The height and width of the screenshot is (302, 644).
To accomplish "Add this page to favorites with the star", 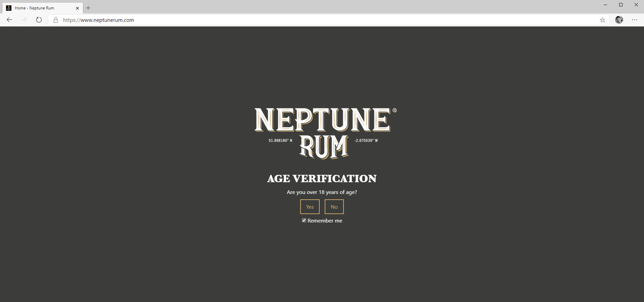I will pyautogui.click(x=602, y=20).
